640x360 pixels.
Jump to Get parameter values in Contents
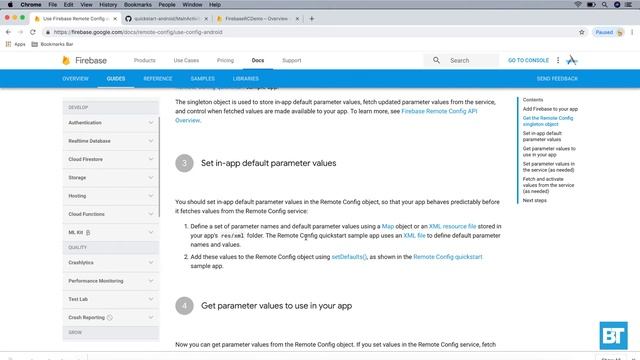click(x=549, y=152)
